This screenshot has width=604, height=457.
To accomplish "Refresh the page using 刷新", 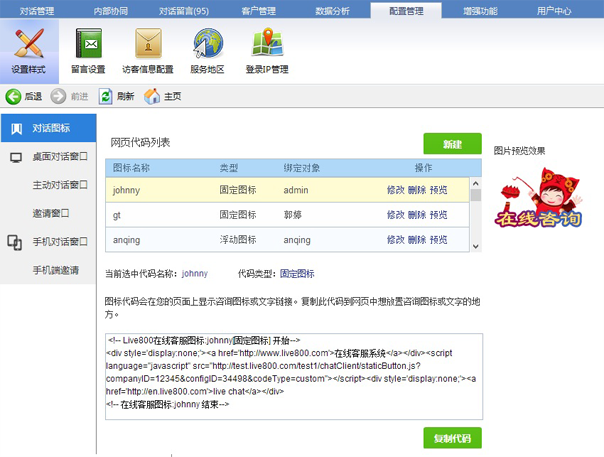I will click(116, 97).
